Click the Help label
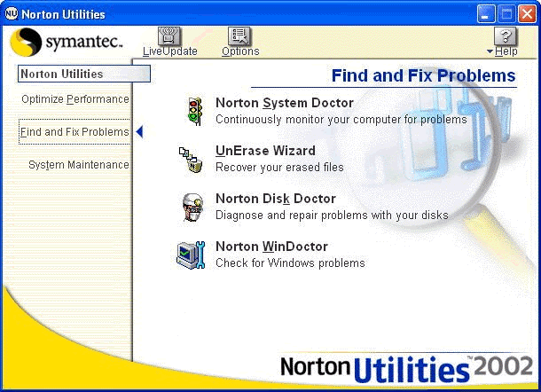The width and height of the screenshot is (541, 392). 506,51
